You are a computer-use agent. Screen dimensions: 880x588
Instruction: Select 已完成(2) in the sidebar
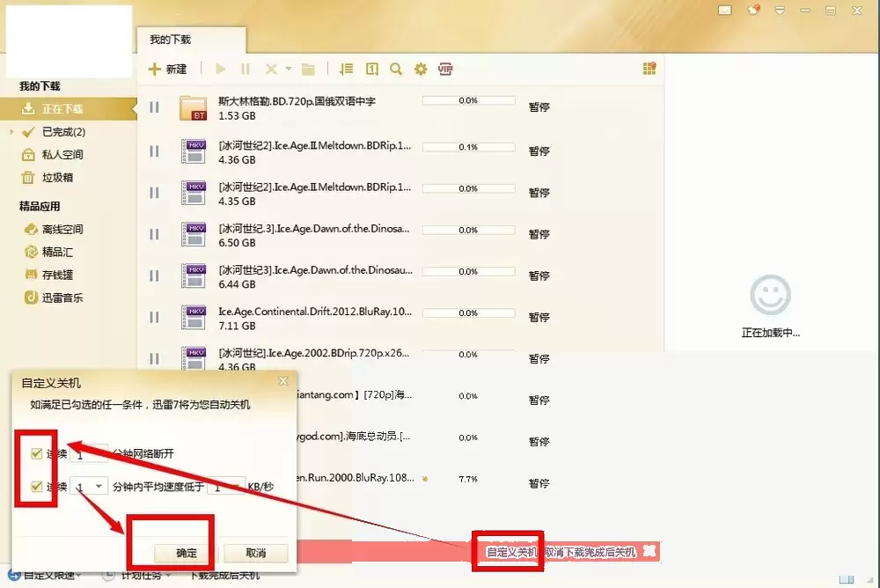(x=63, y=132)
